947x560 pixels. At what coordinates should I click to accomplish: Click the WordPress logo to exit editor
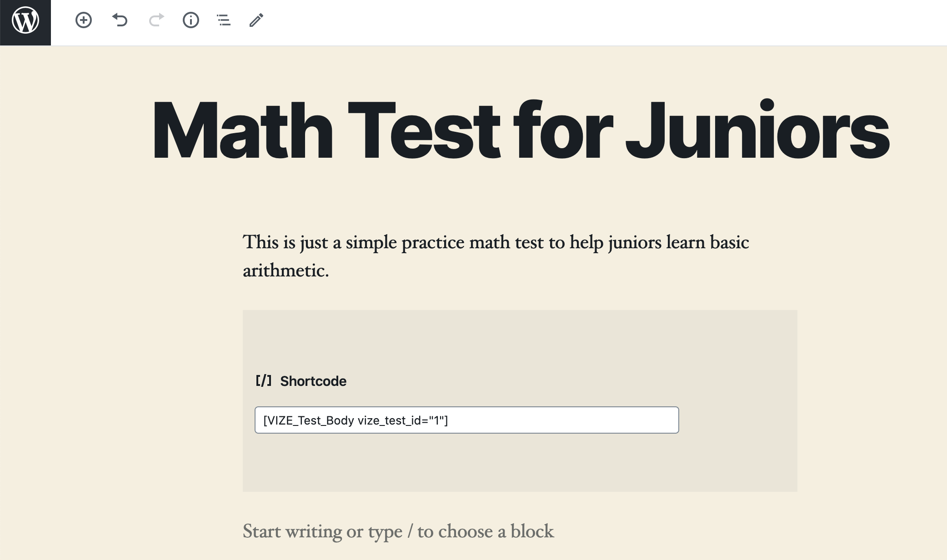[x=25, y=21]
